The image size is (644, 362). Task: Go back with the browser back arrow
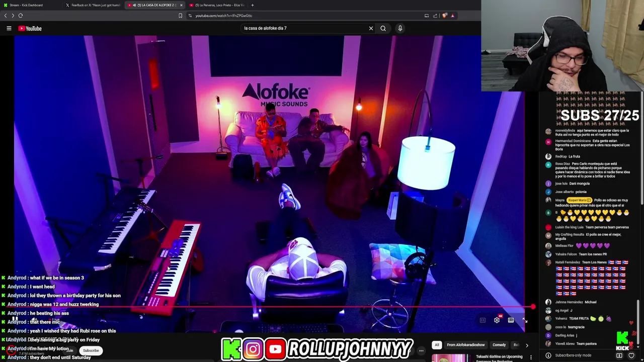click(6, 16)
